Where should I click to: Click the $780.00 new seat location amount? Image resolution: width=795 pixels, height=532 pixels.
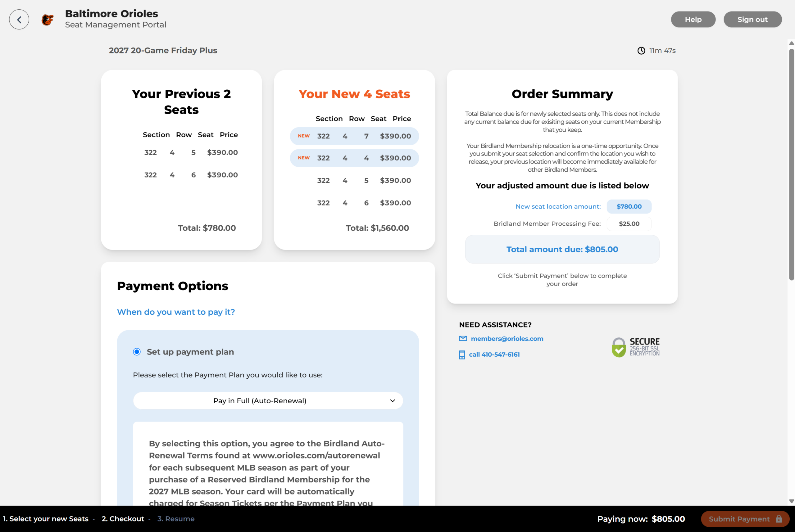coord(629,207)
